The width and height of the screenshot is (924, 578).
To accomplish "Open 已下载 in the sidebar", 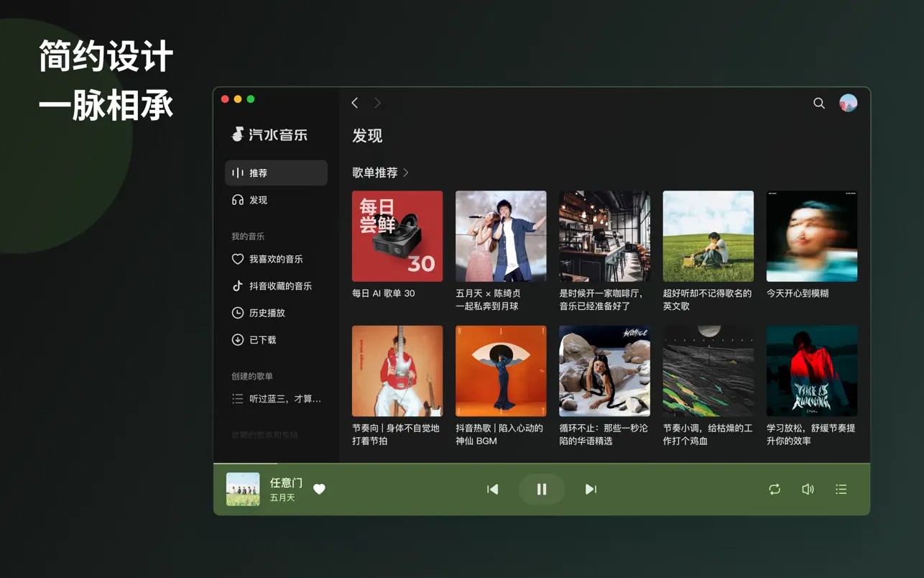I will pos(276,340).
